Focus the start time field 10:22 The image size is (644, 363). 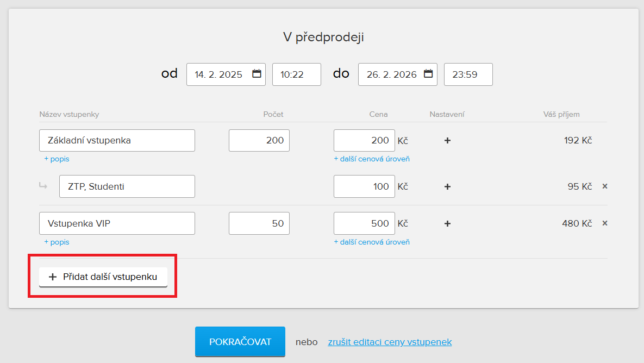coord(296,74)
